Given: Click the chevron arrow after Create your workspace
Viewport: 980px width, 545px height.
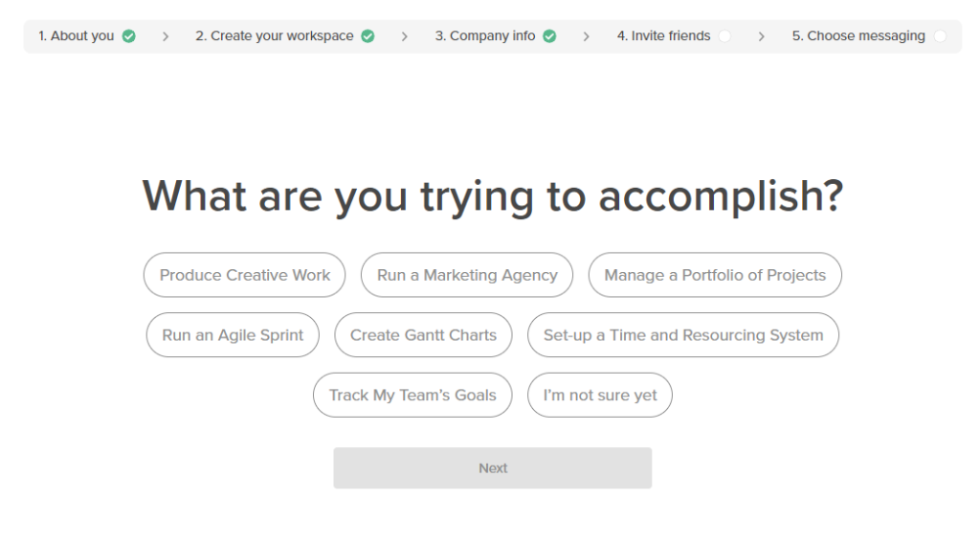Looking at the screenshot, I should [x=405, y=37].
